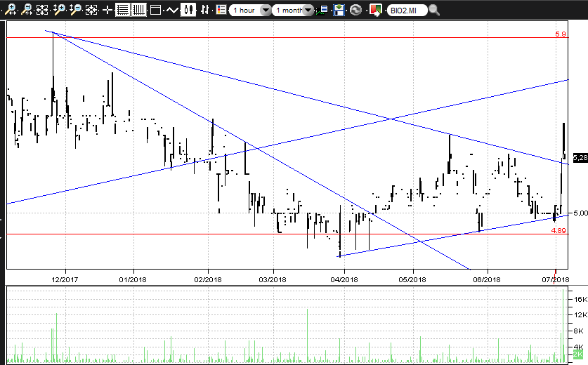Click the 4.89 red support level label
This screenshot has width=588, height=365.
click(558, 230)
